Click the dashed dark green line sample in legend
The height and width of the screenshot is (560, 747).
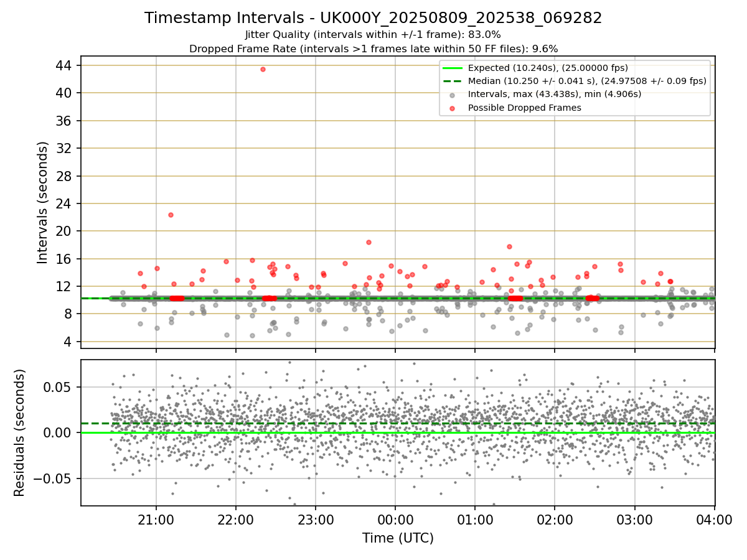(452, 81)
